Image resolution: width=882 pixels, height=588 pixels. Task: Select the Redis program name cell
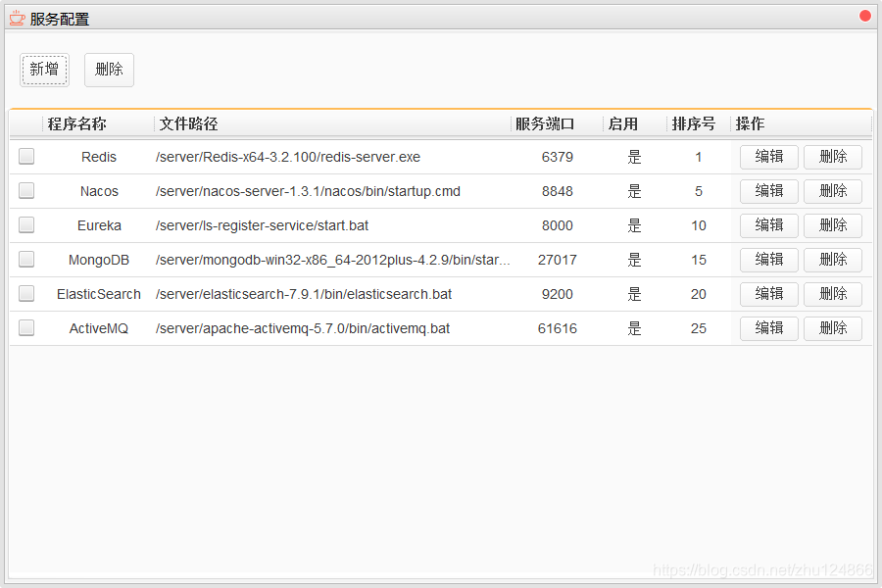point(99,157)
